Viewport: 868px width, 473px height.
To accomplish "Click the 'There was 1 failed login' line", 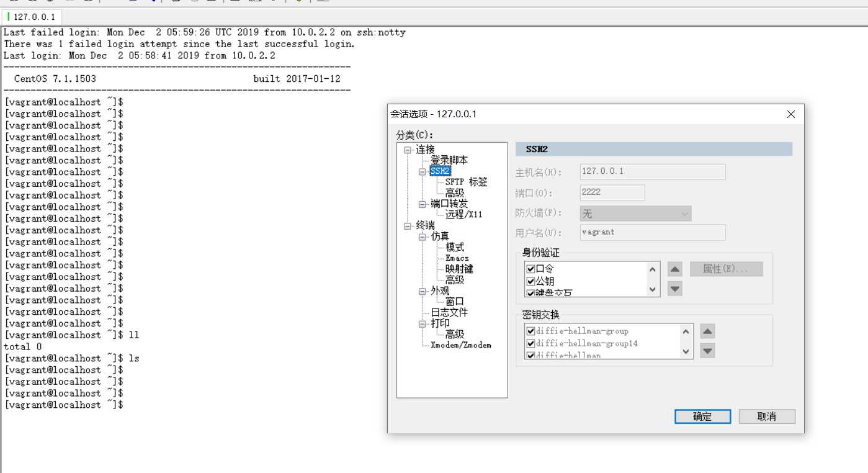I will tap(179, 44).
